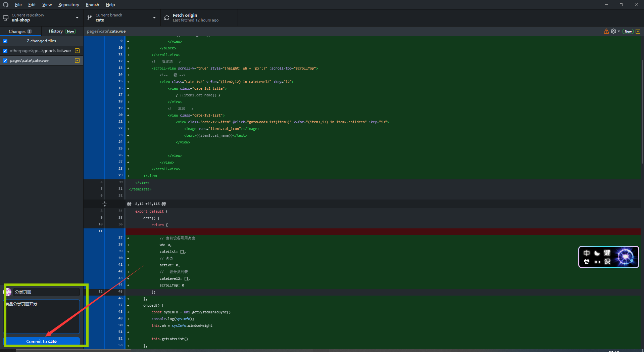The height and width of the screenshot is (352, 644).
Task: Click the file path pages\cate\cate.vue in diff header
Action: coord(106,31)
